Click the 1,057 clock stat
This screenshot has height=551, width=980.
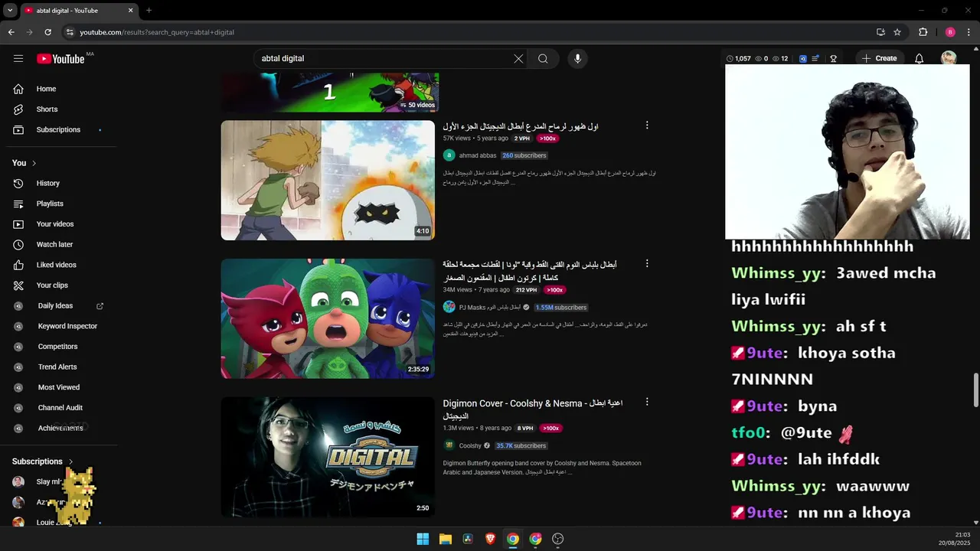738,59
